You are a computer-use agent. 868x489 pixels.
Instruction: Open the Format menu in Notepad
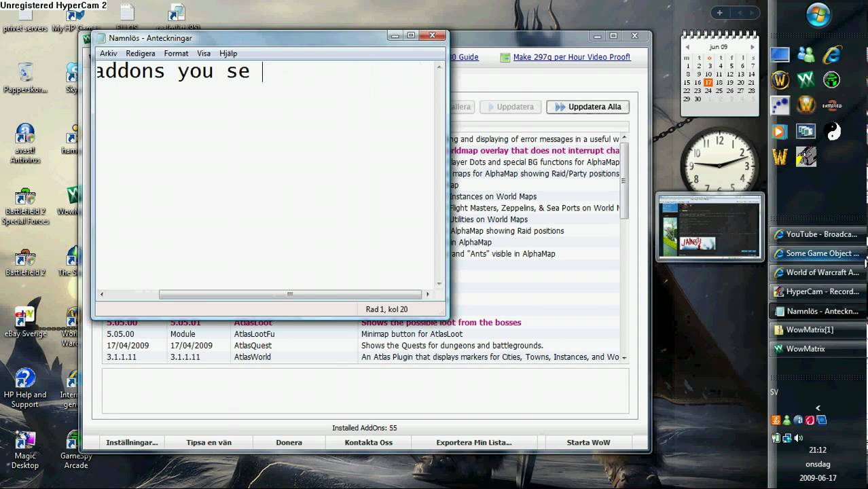176,53
